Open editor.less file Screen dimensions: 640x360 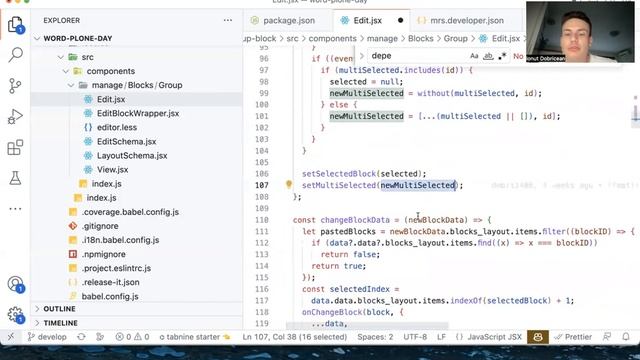pyautogui.click(x=137, y=127)
